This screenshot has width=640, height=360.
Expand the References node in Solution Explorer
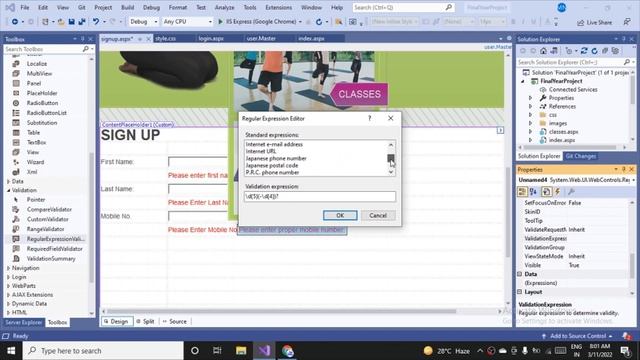click(531, 107)
